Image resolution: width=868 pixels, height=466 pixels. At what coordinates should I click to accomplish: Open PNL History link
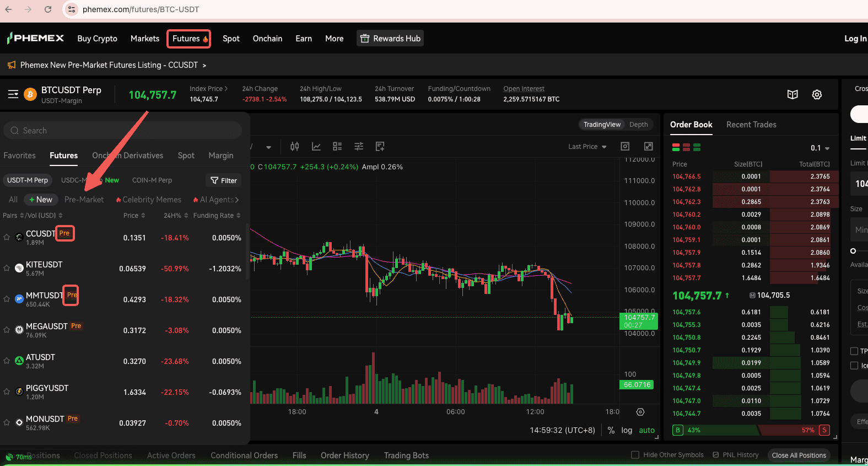736,455
